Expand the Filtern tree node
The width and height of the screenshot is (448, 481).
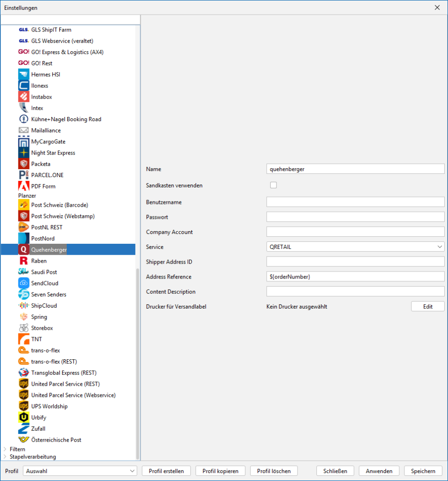point(5,449)
